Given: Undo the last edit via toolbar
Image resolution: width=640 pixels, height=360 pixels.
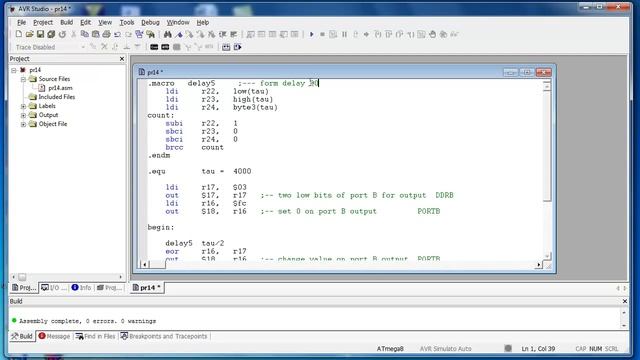Looking at the screenshot, I should 118,35.
